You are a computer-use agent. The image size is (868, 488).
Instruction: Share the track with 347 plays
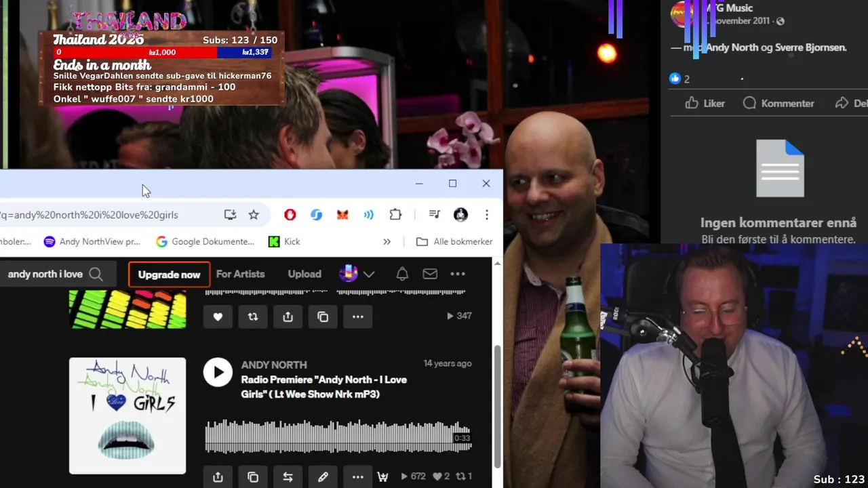[288, 317]
